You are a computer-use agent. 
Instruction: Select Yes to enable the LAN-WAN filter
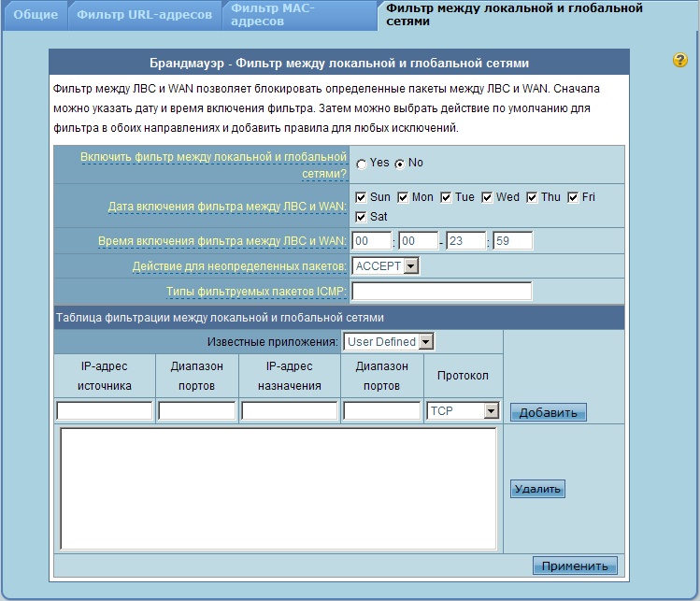tap(362, 164)
